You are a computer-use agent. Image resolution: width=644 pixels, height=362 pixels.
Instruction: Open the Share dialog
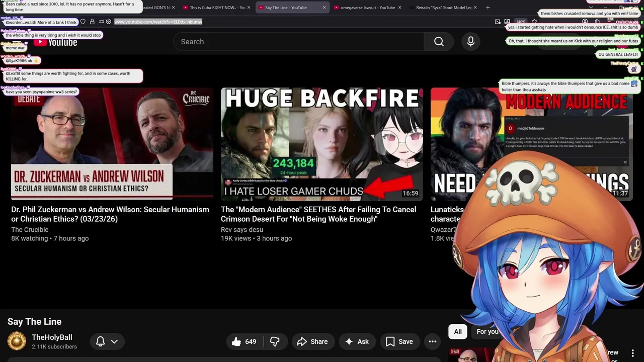(x=312, y=341)
